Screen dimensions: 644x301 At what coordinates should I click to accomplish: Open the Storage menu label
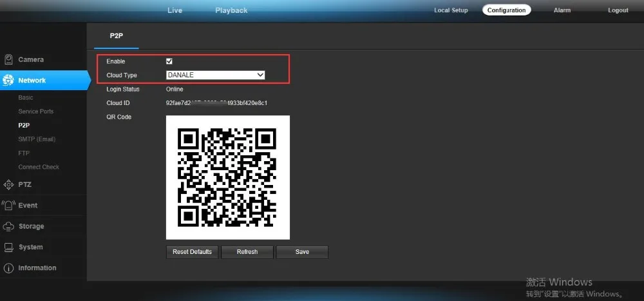31,226
